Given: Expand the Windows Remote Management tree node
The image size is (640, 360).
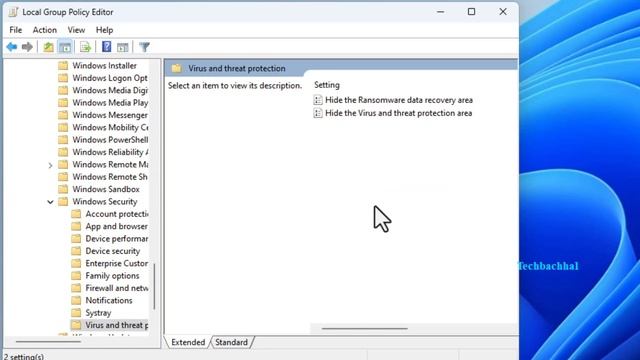Looking at the screenshot, I should point(50,165).
